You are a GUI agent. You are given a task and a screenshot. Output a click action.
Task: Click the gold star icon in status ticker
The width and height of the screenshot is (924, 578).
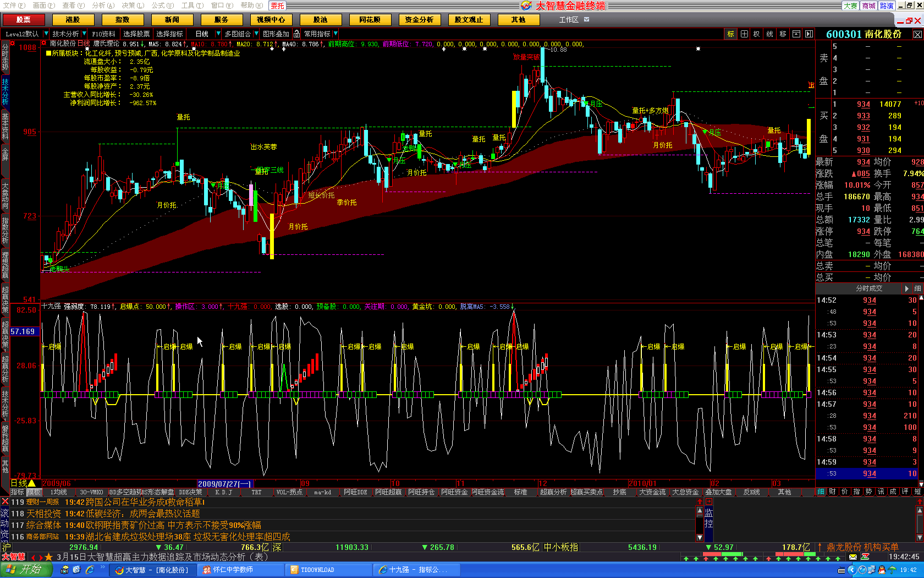(x=48, y=557)
